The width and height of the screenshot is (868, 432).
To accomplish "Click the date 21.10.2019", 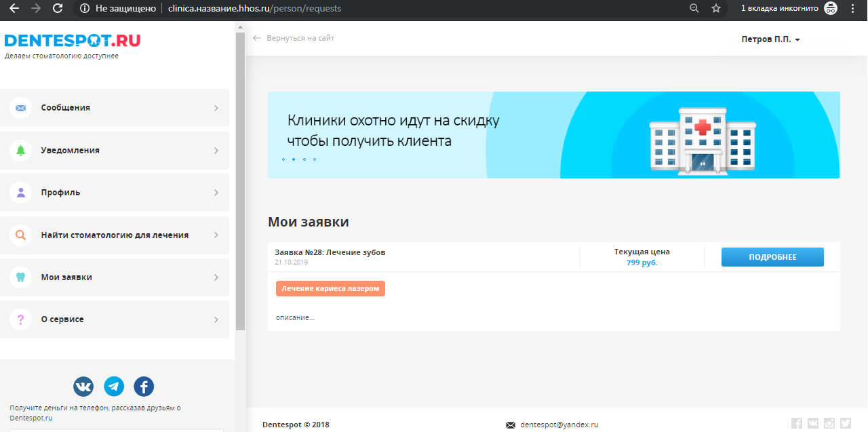I will pyautogui.click(x=292, y=262).
